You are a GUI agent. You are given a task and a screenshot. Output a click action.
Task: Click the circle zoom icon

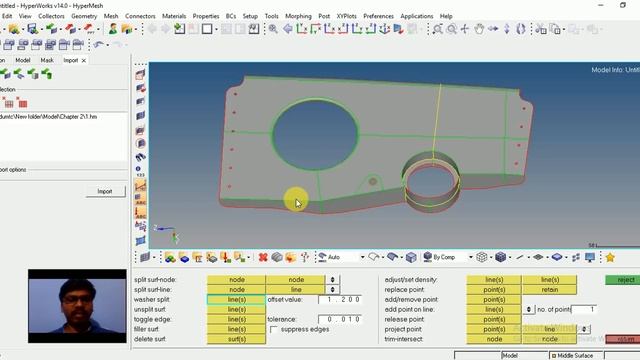(x=451, y=29)
